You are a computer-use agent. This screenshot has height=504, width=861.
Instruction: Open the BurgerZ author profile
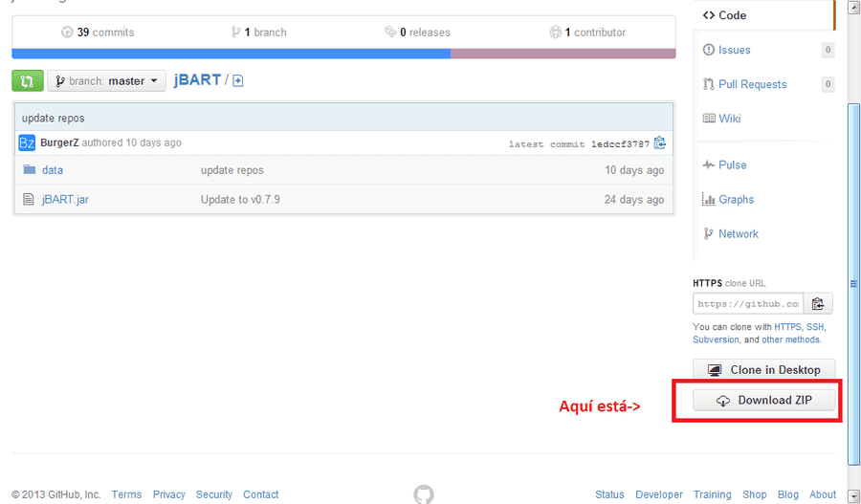click(59, 142)
